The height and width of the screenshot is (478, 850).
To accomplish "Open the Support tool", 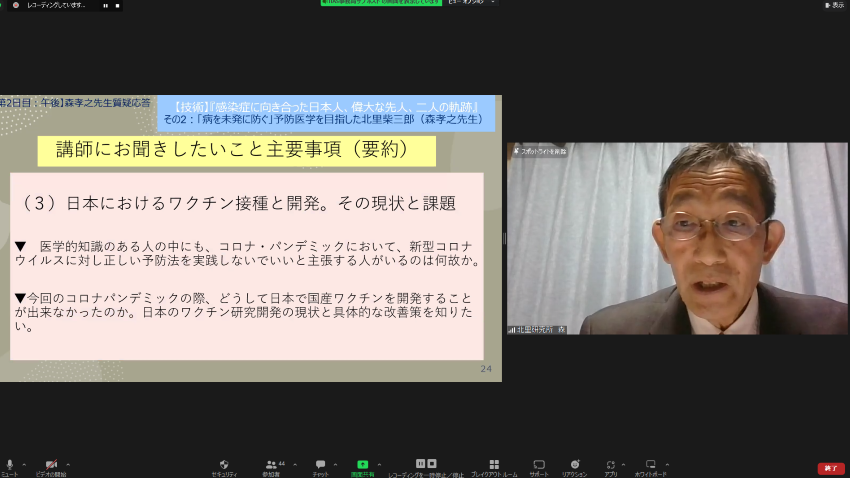I will 539,465.
